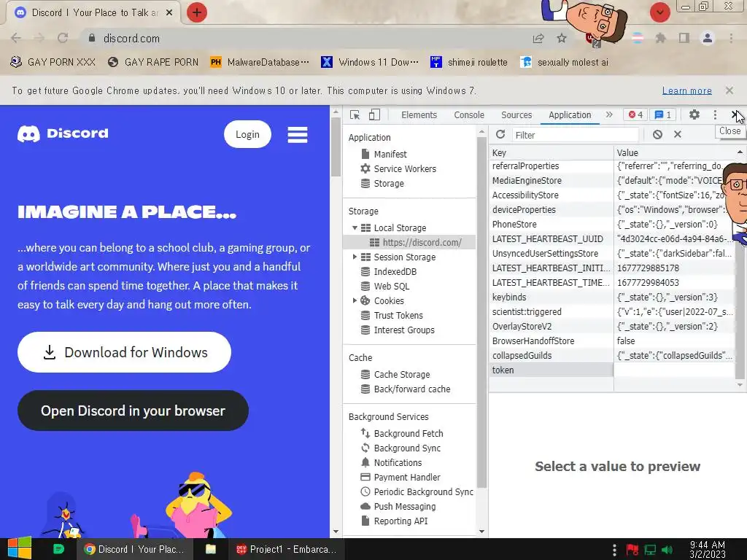Expand the Session Storage tree node

(355, 257)
